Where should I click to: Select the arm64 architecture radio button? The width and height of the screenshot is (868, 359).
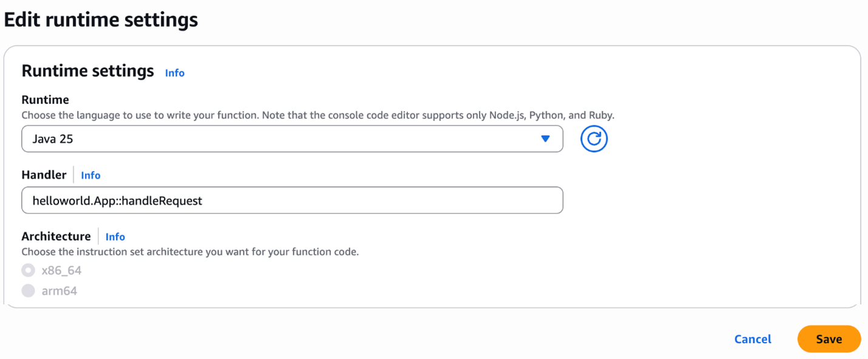[x=28, y=291]
